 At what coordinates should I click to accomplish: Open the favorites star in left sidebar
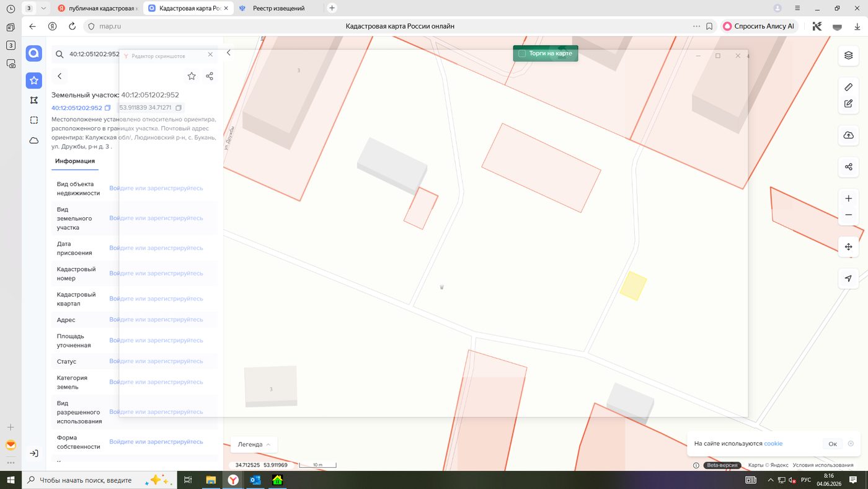tap(34, 80)
